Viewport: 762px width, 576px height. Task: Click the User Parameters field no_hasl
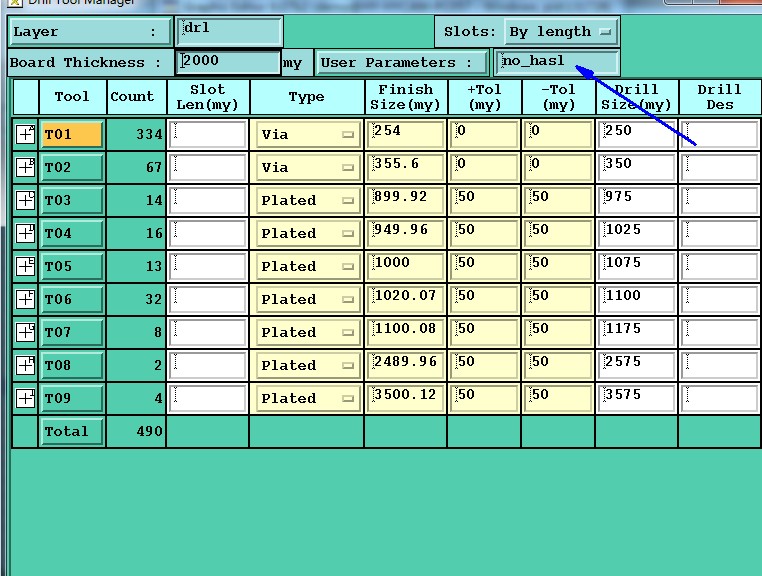pyautogui.click(x=556, y=62)
